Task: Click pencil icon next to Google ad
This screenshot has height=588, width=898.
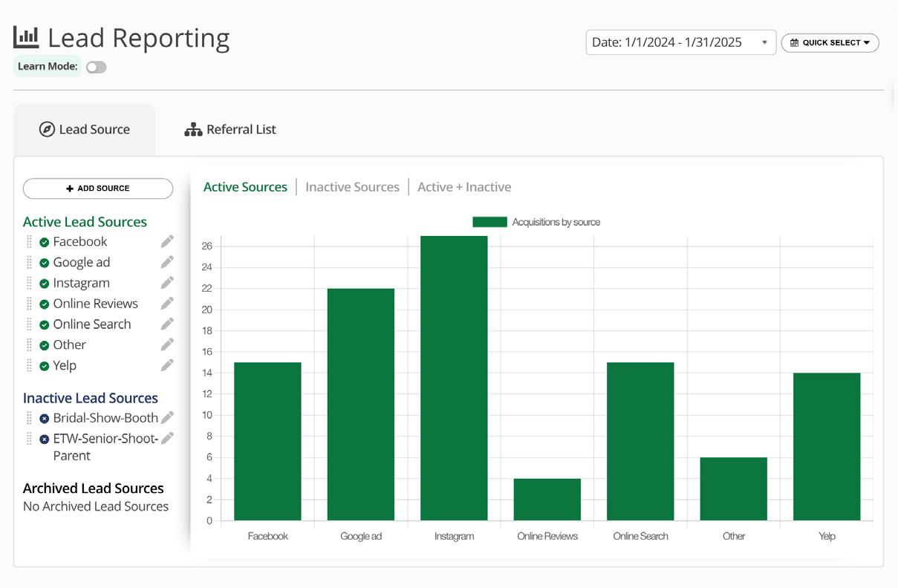Action: click(x=167, y=262)
